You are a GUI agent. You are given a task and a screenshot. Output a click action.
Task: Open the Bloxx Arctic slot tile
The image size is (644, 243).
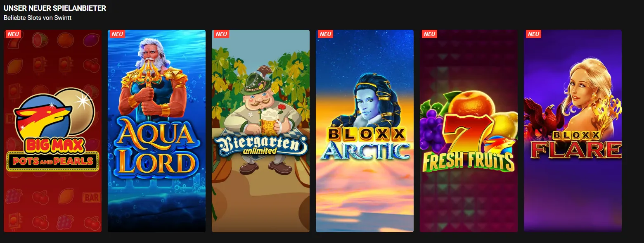point(365,131)
